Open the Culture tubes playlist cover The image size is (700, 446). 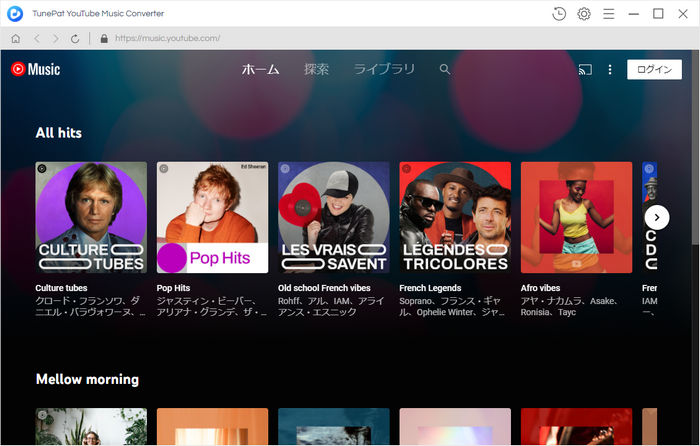pyautogui.click(x=91, y=217)
